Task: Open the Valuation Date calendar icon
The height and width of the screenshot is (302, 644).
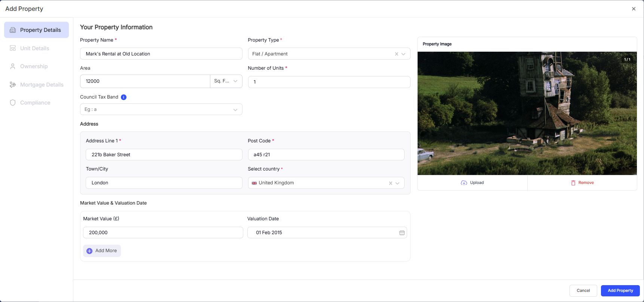Action: point(402,233)
